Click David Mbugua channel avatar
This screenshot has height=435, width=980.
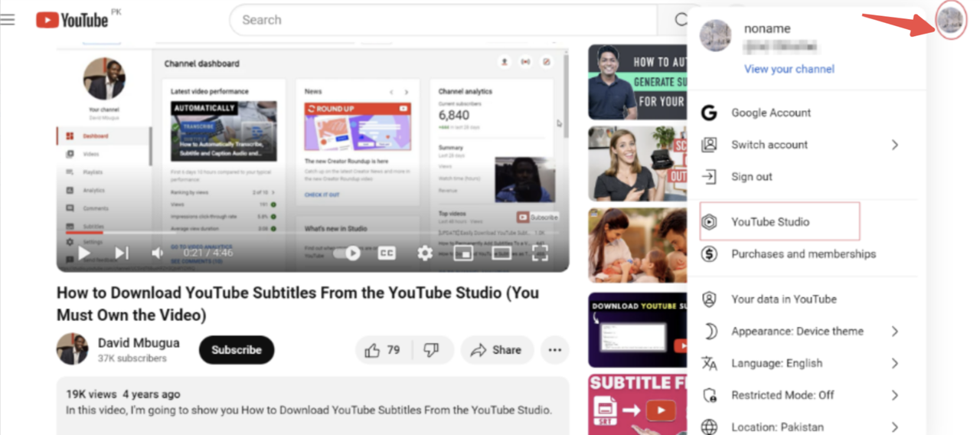[73, 349]
